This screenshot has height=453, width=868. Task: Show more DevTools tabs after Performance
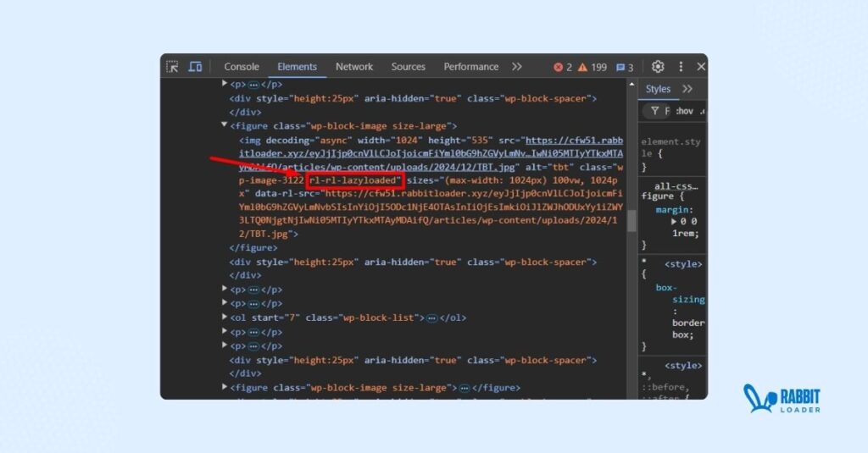516,67
